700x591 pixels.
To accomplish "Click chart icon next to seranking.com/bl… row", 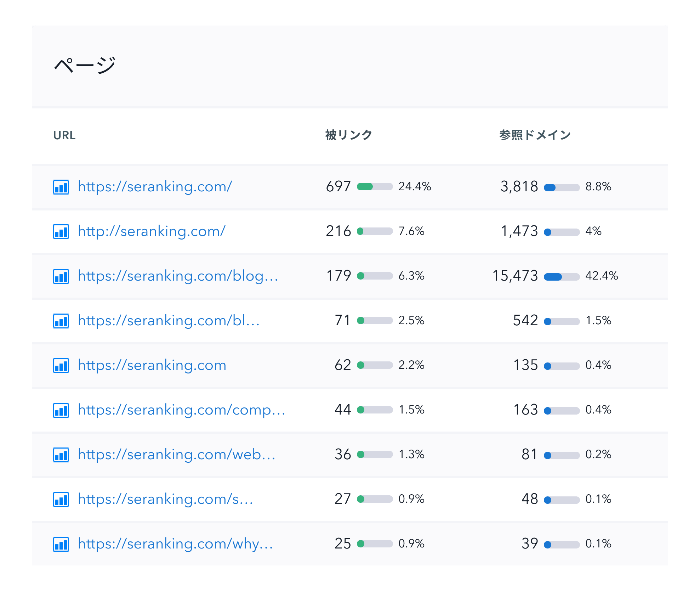I will 61,321.
